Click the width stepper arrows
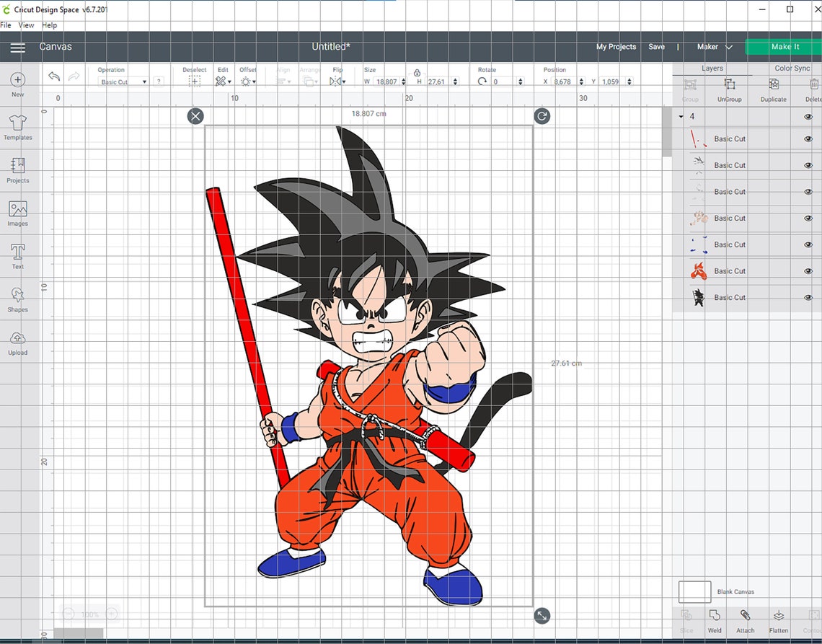Screen dimensions: 822x644 click(x=403, y=81)
